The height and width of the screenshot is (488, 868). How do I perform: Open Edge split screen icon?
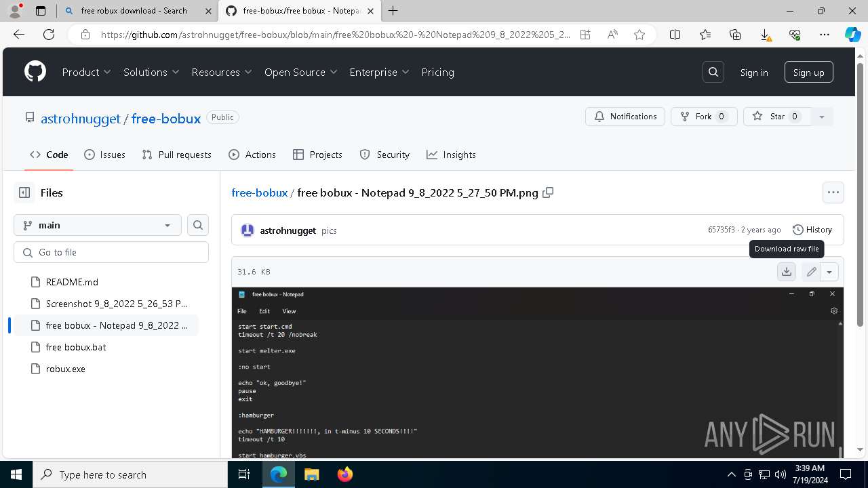(675, 35)
